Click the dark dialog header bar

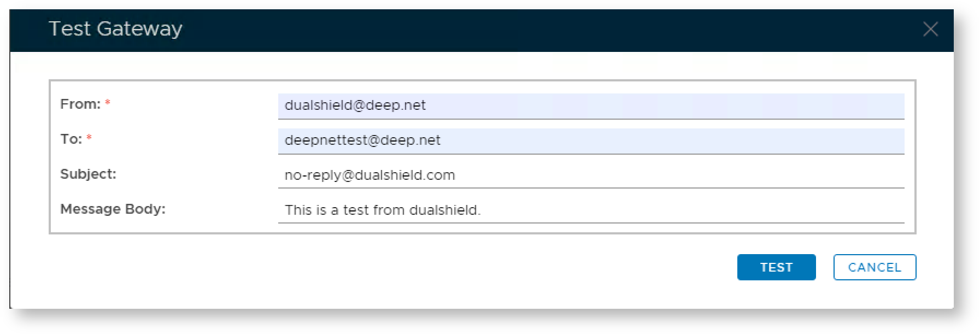coord(492,30)
